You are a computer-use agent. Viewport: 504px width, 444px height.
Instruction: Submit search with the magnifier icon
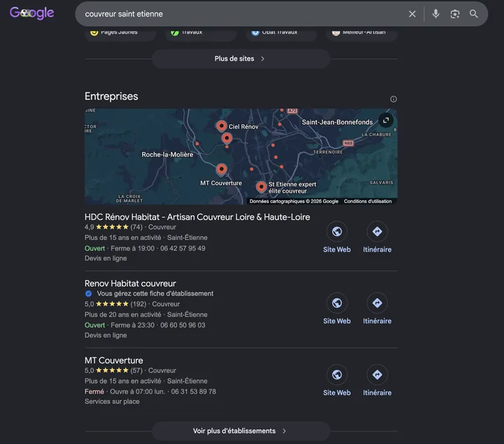click(473, 14)
